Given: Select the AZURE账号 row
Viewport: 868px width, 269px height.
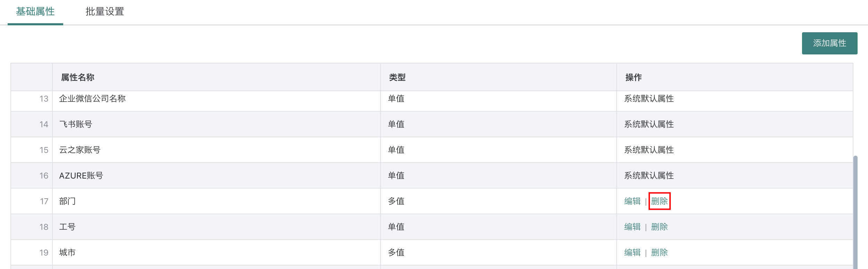Looking at the screenshot, I should tap(81, 176).
